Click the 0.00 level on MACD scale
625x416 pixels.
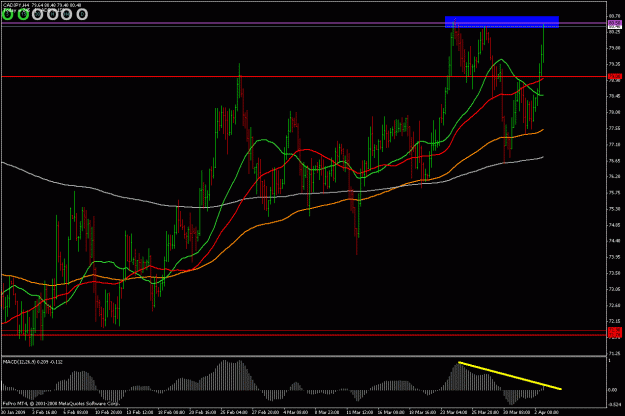pyautogui.click(x=613, y=390)
